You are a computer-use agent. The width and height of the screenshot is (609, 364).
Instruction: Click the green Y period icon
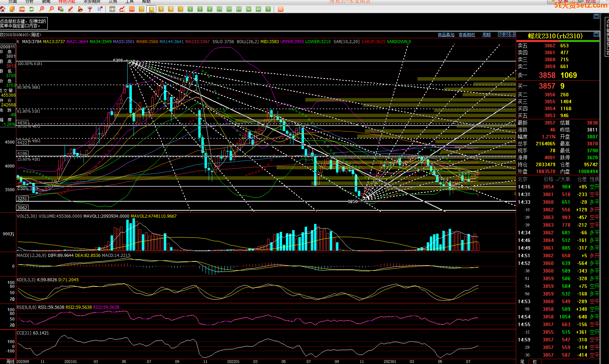tap(268, 9)
